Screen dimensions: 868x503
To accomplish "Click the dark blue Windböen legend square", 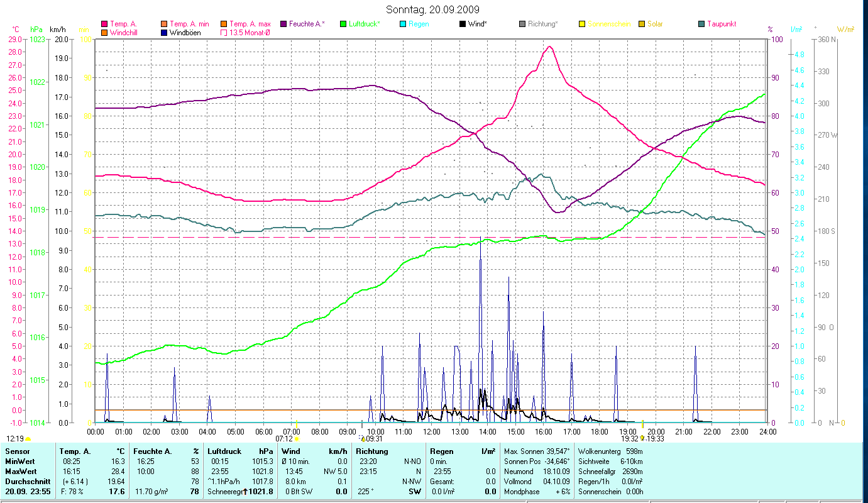I will pyautogui.click(x=165, y=33).
